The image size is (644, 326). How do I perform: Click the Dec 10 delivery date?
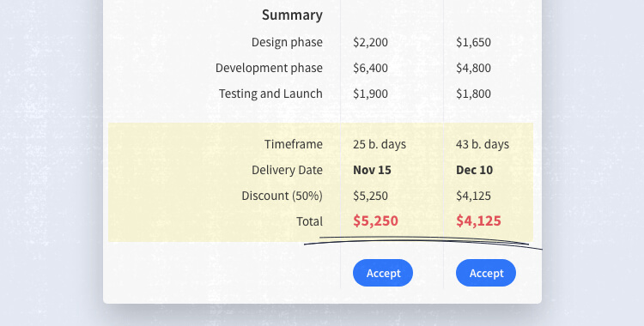pyautogui.click(x=474, y=170)
